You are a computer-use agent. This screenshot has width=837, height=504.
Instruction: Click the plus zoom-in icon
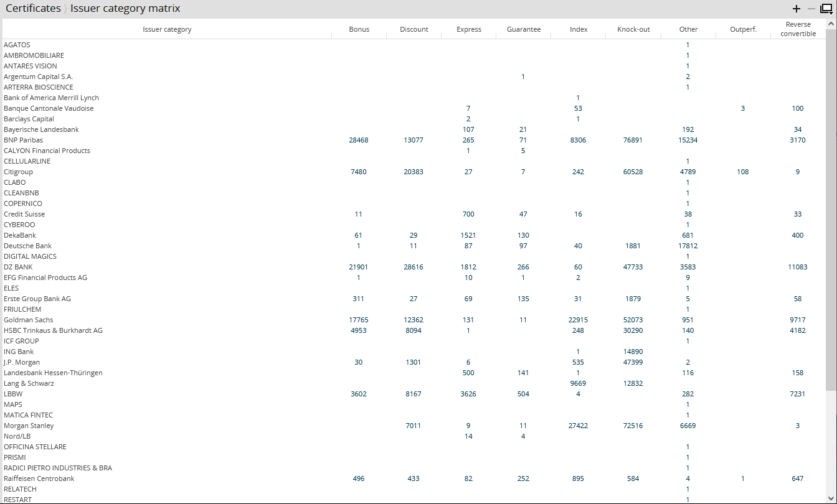[x=796, y=9]
